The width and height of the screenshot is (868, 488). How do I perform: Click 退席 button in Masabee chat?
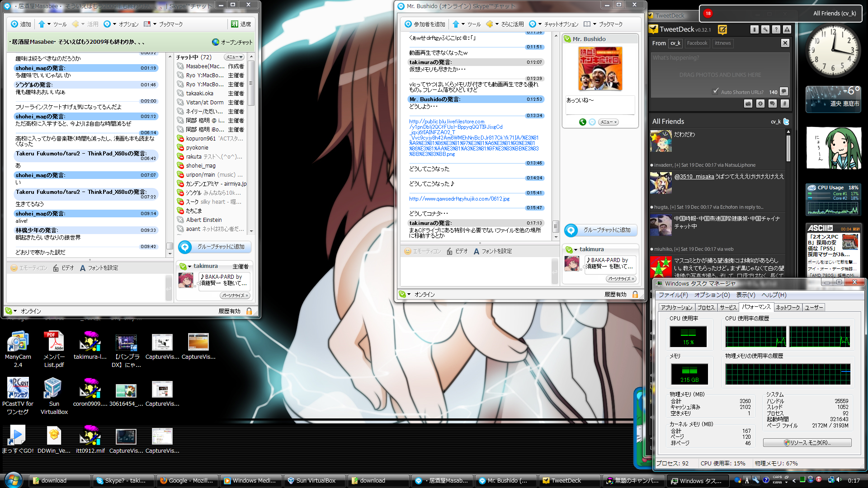(x=241, y=24)
